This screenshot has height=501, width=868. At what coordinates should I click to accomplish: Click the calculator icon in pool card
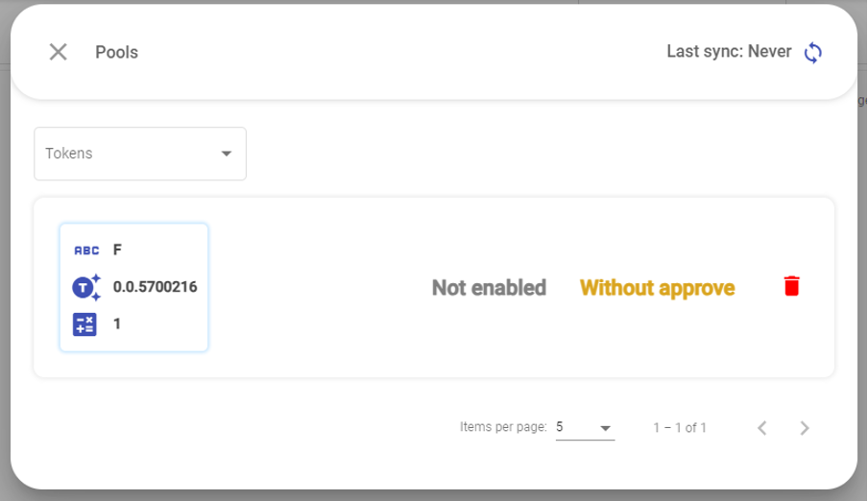click(85, 324)
